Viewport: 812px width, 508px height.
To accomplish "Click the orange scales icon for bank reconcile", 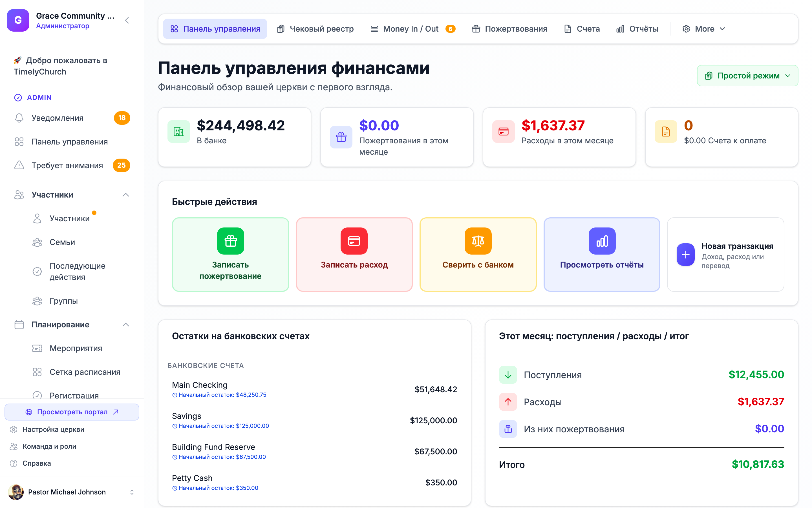I will point(478,241).
